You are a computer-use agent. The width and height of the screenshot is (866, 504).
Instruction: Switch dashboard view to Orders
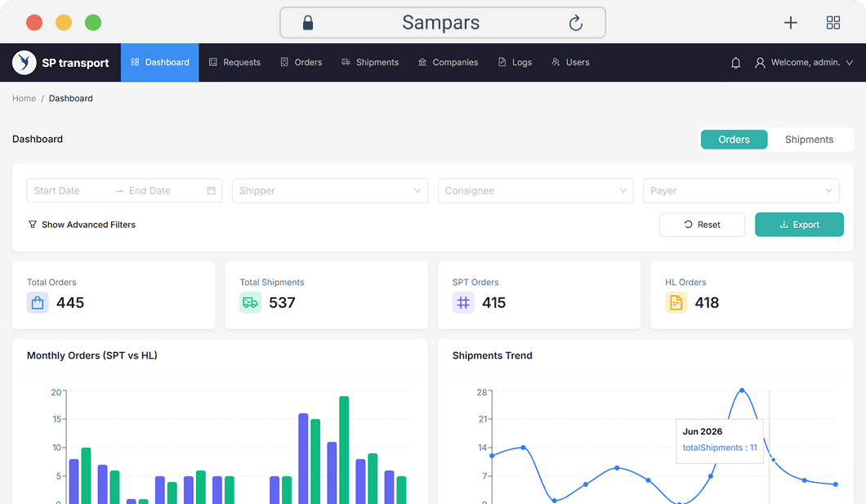coord(734,140)
